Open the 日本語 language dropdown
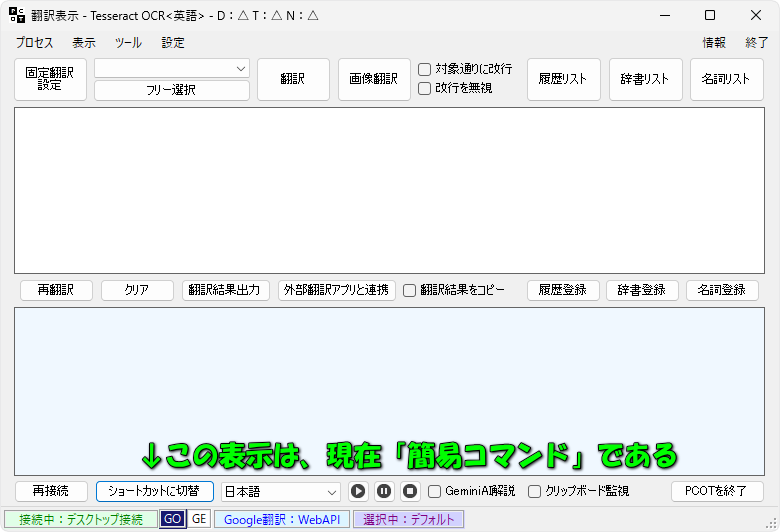 (281, 491)
